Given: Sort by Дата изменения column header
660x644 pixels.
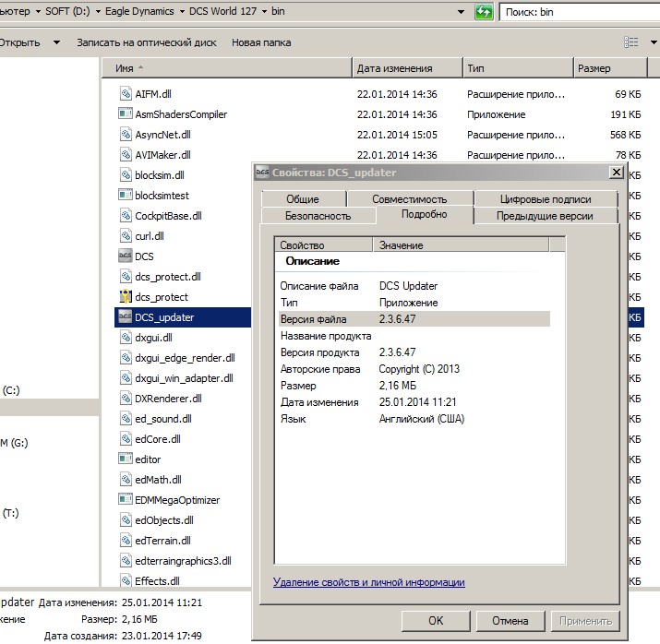Looking at the screenshot, I should (x=407, y=67).
